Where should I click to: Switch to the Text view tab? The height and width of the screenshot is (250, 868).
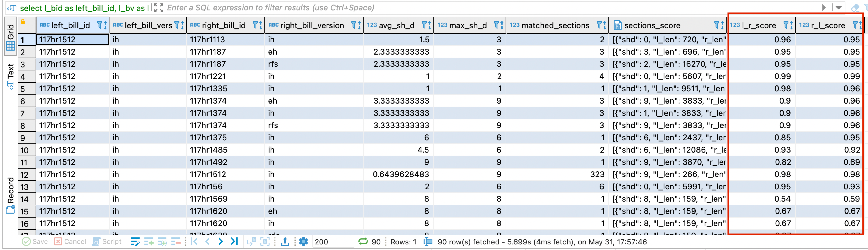(10, 77)
